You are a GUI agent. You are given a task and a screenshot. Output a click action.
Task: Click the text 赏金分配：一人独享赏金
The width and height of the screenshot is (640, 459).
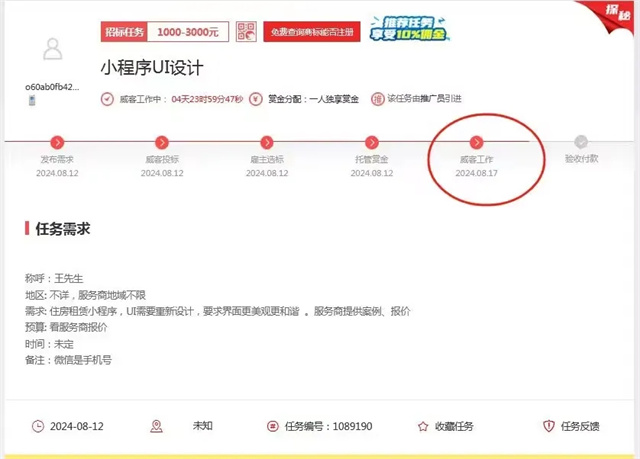[313, 99]
